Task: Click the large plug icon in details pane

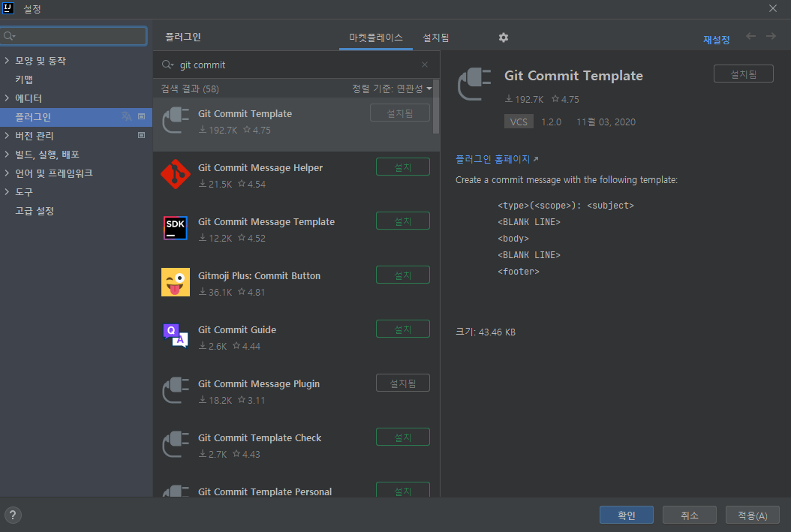Action: pos(474,84)
